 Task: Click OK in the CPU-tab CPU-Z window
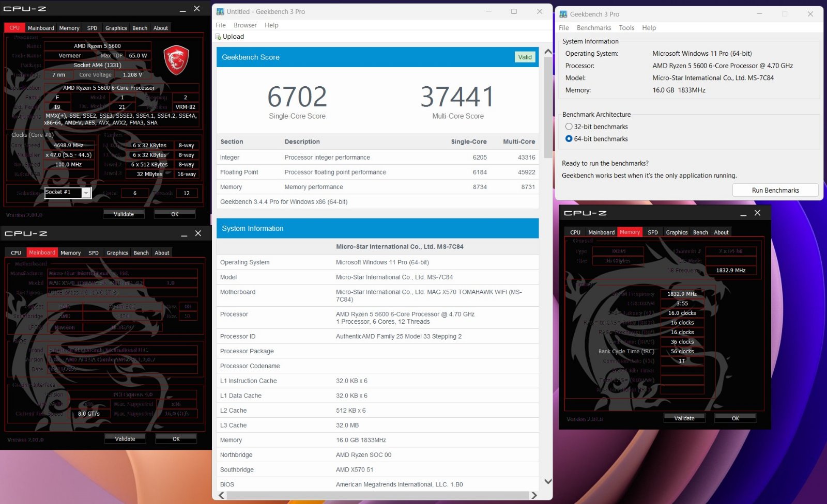(x=175, y=214)
